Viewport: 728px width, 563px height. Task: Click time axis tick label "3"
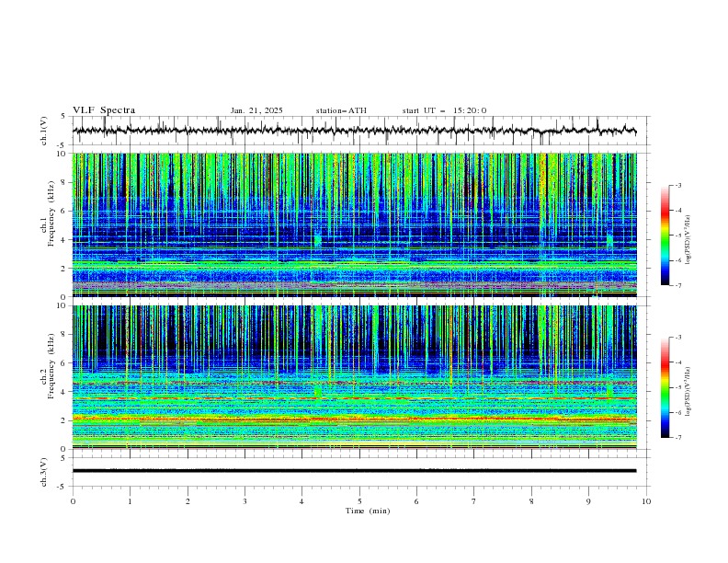coord(245,501)
